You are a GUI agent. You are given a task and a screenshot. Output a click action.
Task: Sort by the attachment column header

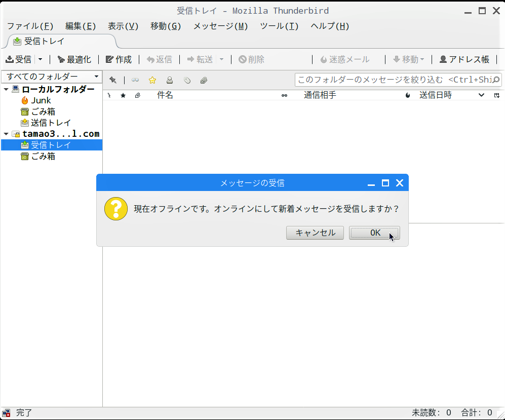(138, 95)
